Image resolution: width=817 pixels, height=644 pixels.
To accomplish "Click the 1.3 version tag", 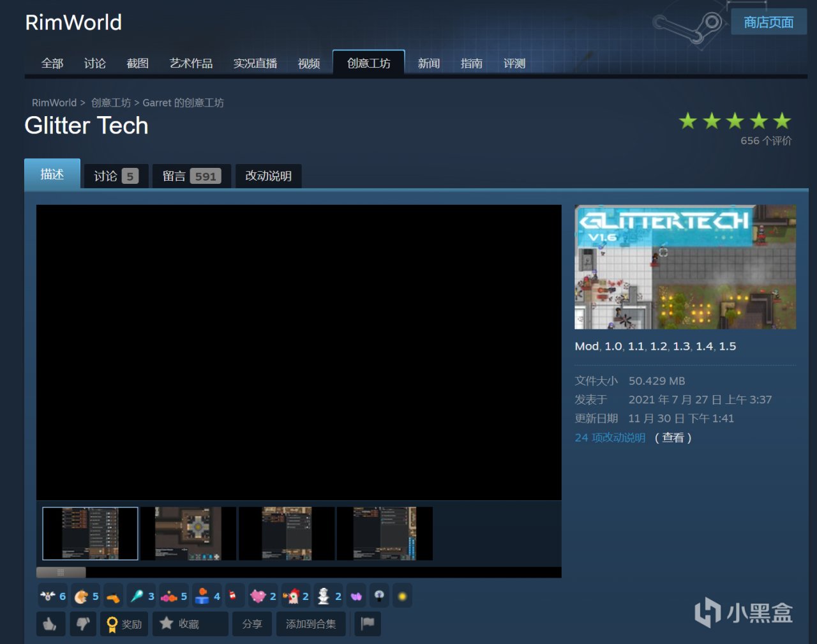I will [682, 346].
